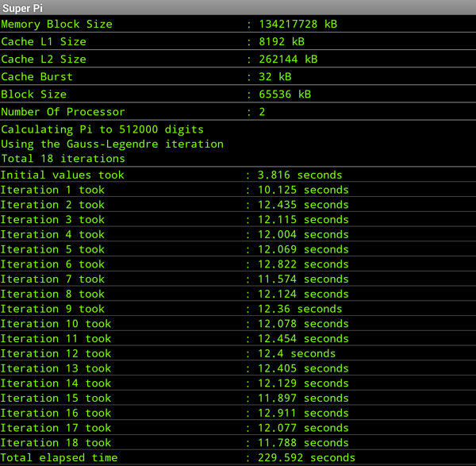Click the Total 18 iterations line
Image resolution: width=476 pixels, height=466 pixels.
point(63,159)
